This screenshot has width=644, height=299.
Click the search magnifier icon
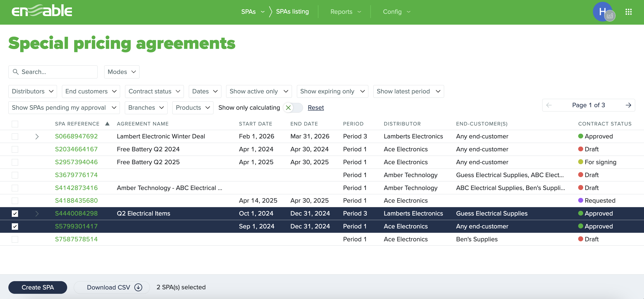tap(16, 72)
